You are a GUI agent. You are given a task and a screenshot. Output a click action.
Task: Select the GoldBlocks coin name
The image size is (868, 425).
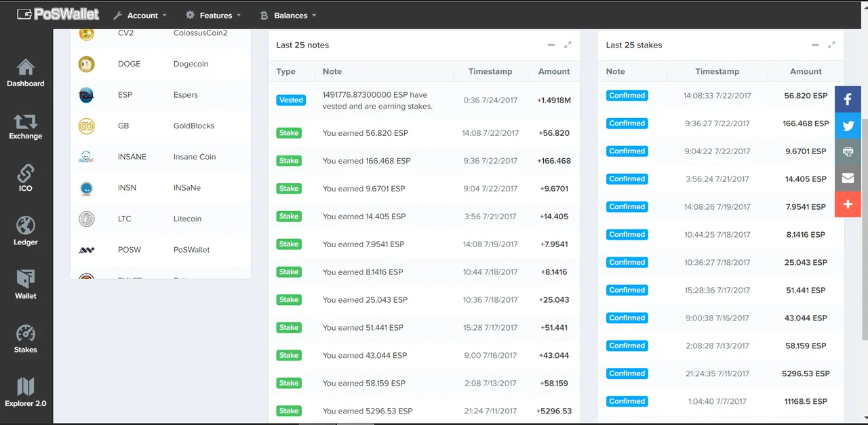click(194, 126)
